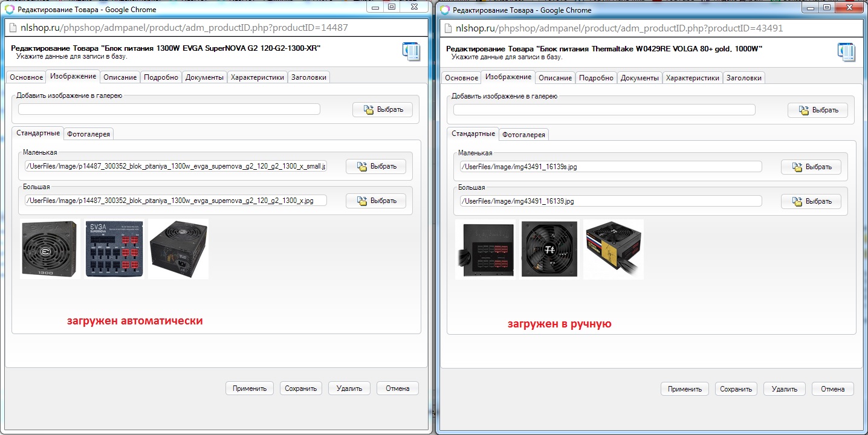Click the page icon beside the productID=43491 URL
The image size is (868, 435).
coord(447,28)
